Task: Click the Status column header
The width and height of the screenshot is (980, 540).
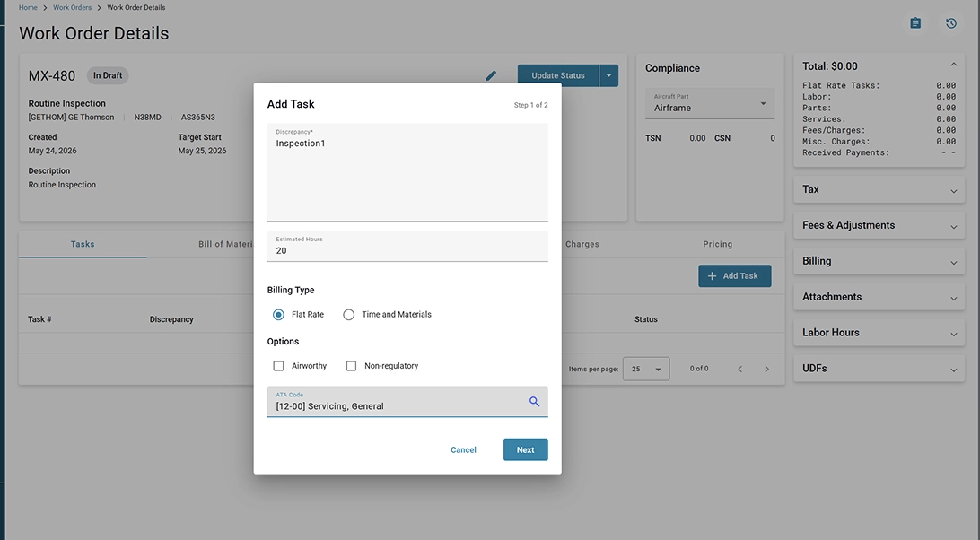Action: tap(645, 319)
